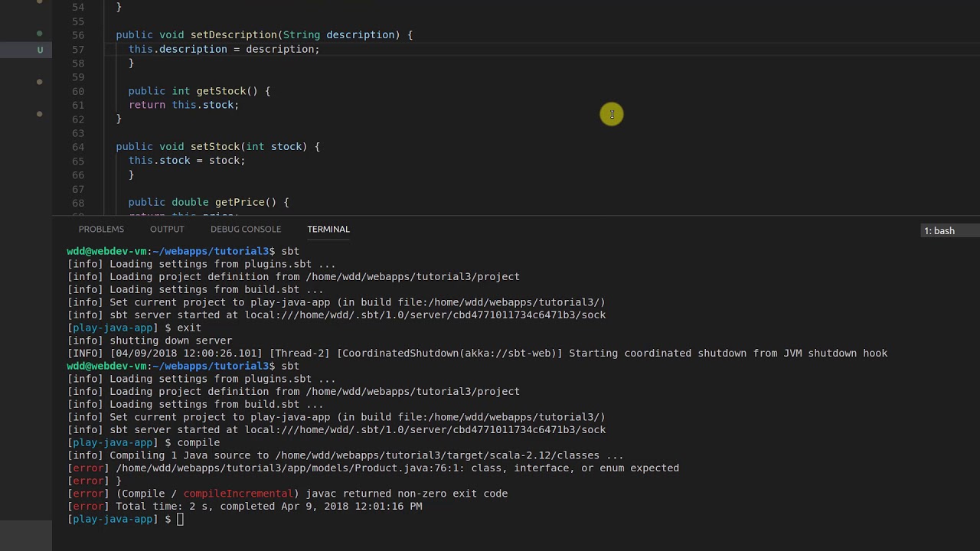Click the 'this.stock = stock;' statement
The height and width of the screenshot is (551, 980).
click(x=187, y=161)
